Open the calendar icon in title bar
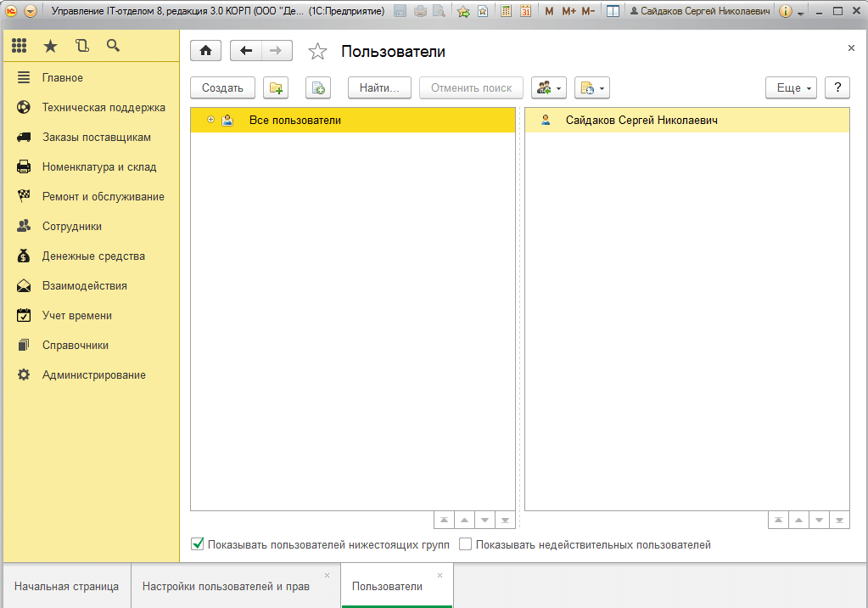The image size is (868, 608). pyautogui.click(x=525, y=10)
